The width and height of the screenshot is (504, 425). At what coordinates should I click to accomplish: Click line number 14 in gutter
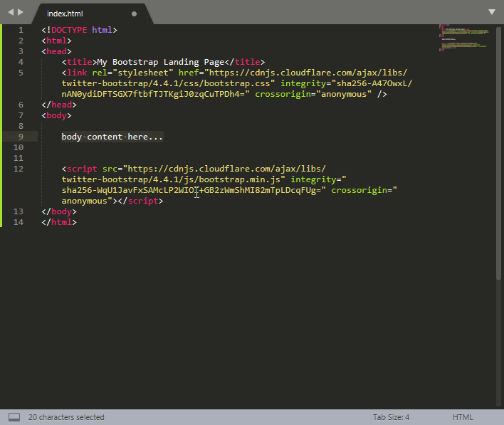point(19,222)
